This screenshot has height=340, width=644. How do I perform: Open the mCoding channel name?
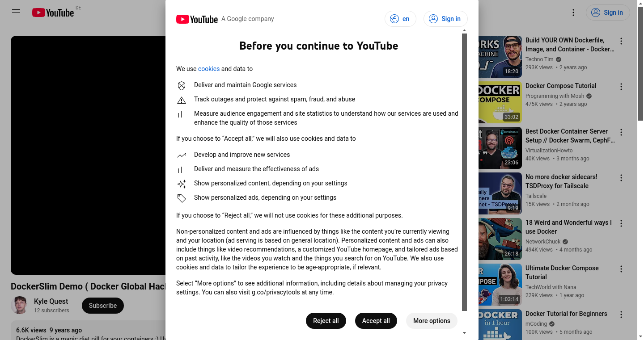pos(536,324)
